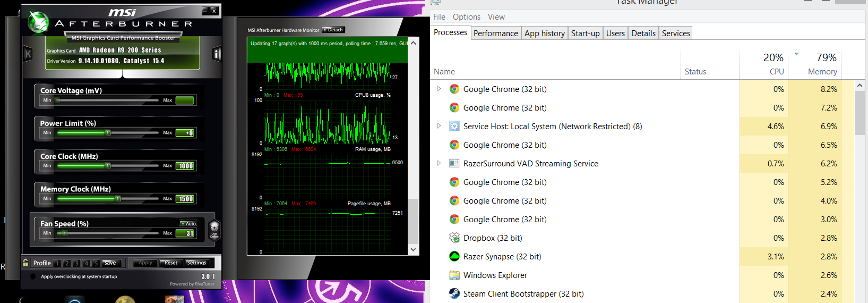Open the Task Manager View menu
The height and width of the screenshot is (303, 868).
coord(496,17)
